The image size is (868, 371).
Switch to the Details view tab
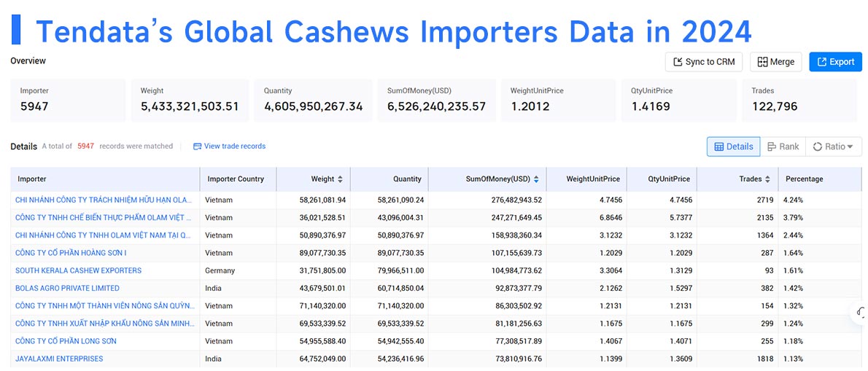click(x=734, y=147)
